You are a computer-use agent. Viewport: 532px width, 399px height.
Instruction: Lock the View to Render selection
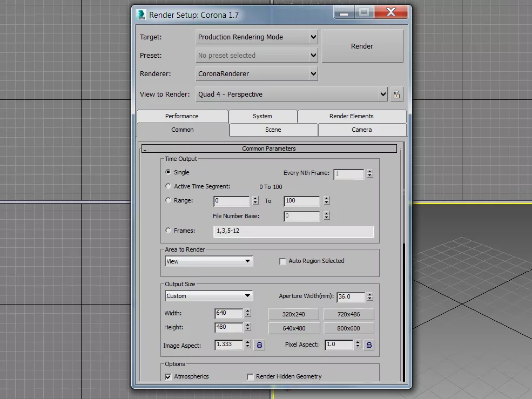[x=396, y=94]
